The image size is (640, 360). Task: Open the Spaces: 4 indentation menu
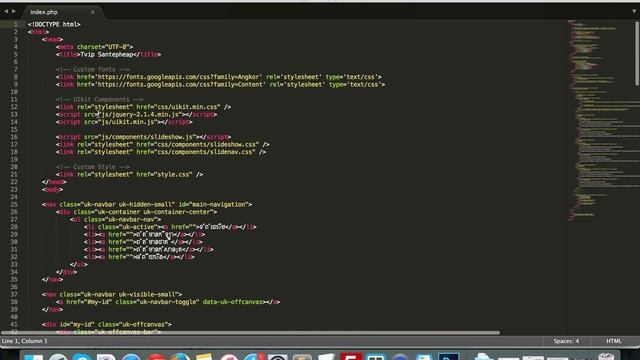566,341
